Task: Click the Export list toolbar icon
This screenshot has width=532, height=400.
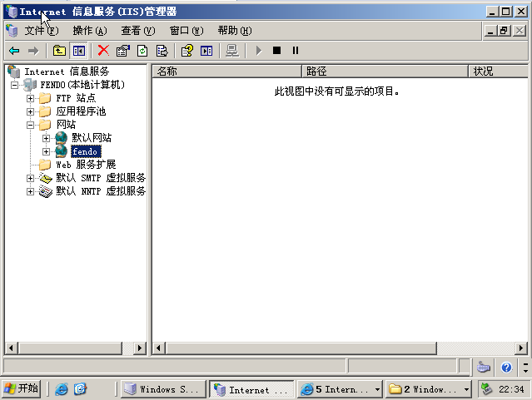Action: (162, 51)
